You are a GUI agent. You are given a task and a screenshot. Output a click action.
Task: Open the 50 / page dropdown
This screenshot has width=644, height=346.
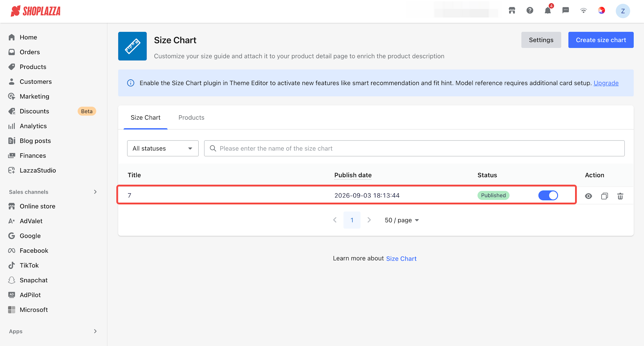point(402,220)
